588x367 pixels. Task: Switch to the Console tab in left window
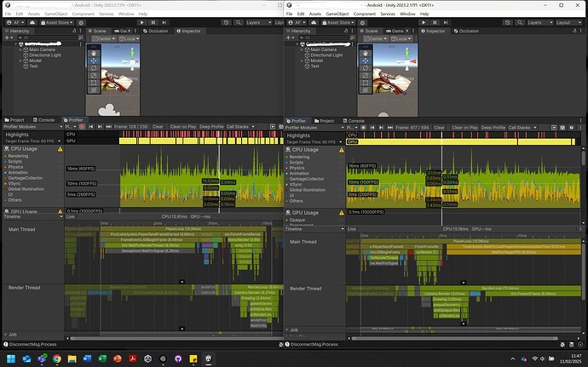click(45, 120)
